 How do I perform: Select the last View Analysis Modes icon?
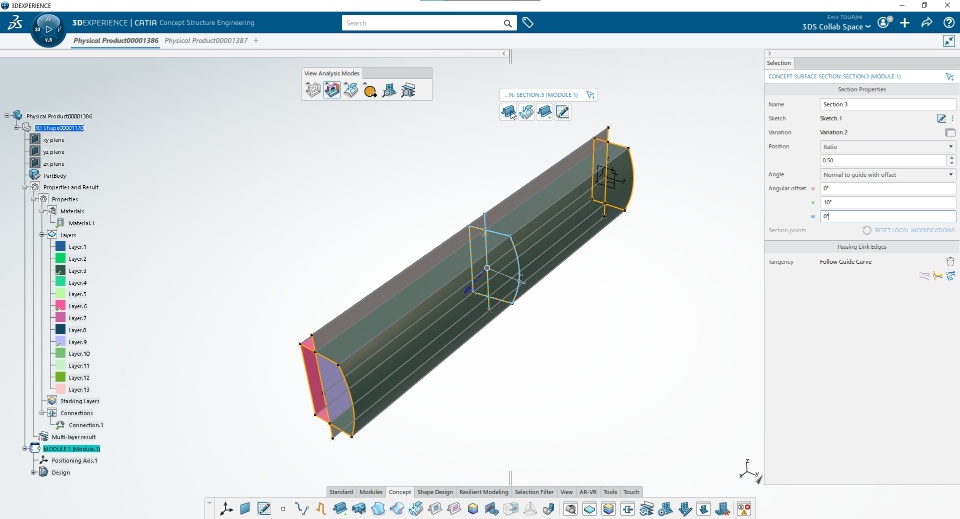[408, 91]
